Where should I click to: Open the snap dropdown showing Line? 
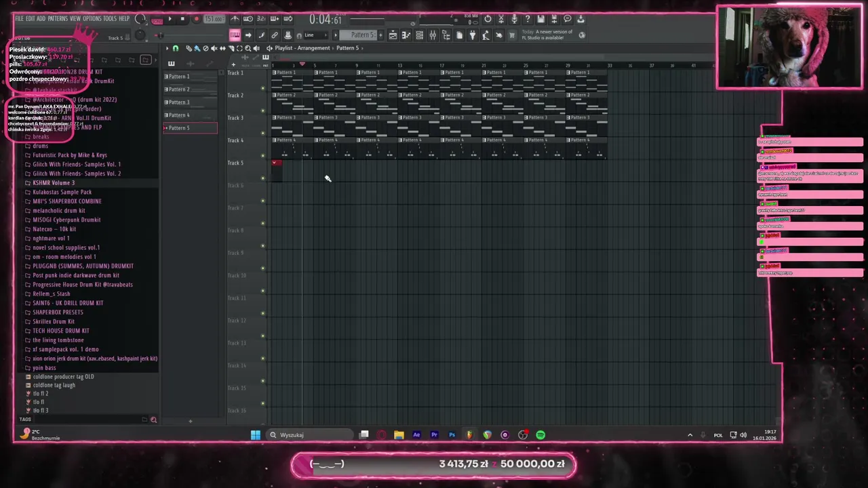pyautogui.click(x=315, y=35)
